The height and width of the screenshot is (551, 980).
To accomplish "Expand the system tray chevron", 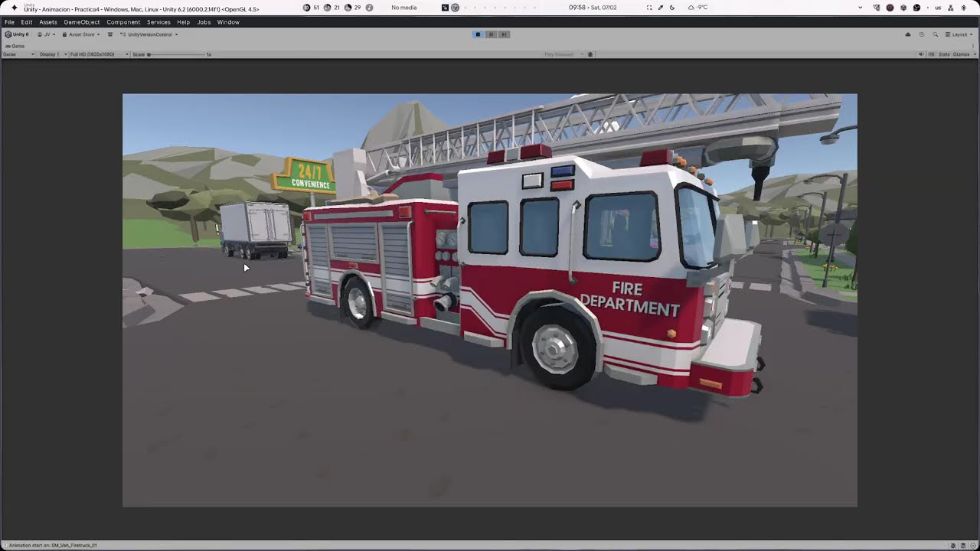I will pyautogui.click(x=861, y=8).
